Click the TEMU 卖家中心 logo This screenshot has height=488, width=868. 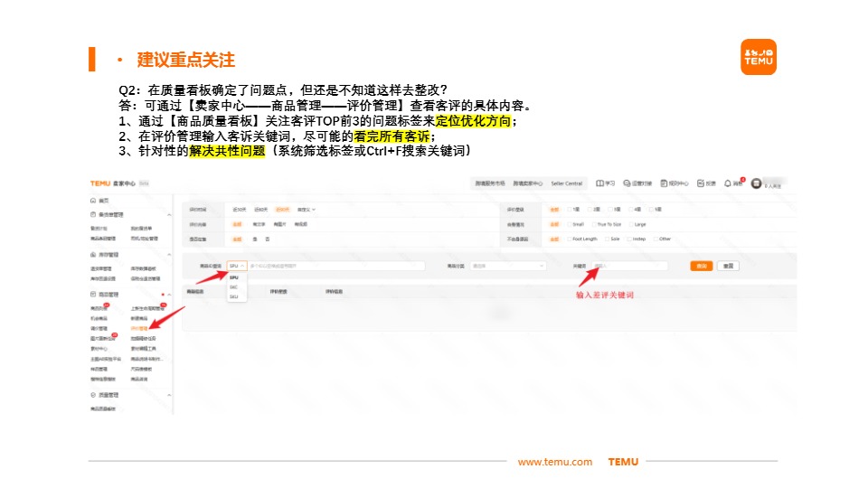[113, 183]
